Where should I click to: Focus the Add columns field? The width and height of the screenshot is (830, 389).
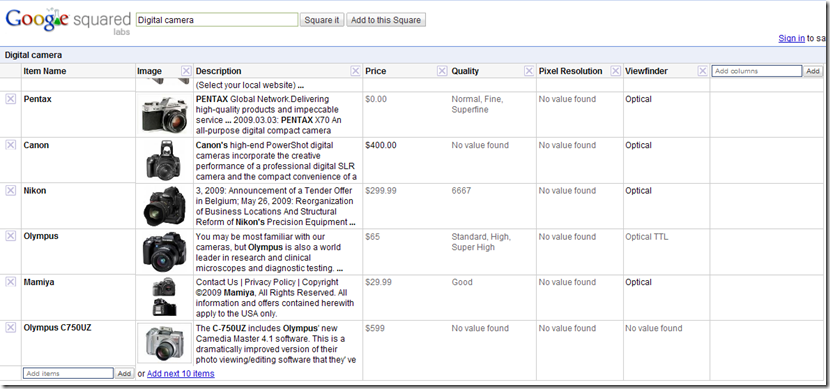(x=757, y=71)
